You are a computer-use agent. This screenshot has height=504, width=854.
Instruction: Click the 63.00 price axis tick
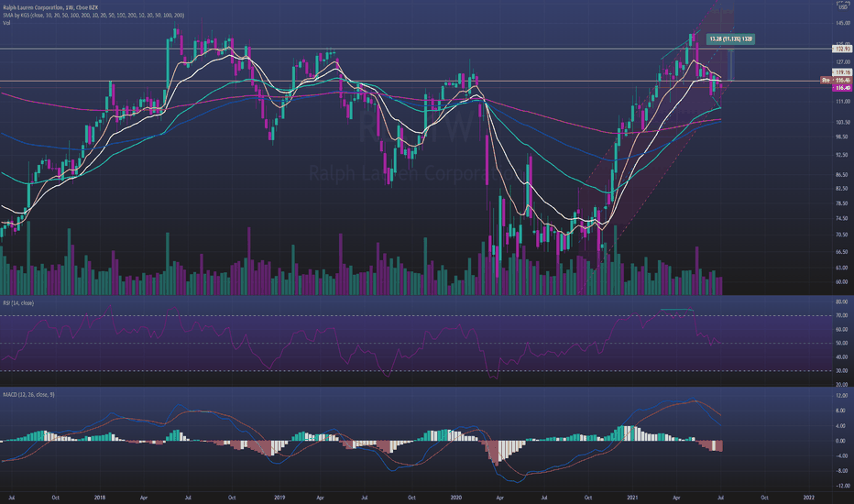(843, 268)
